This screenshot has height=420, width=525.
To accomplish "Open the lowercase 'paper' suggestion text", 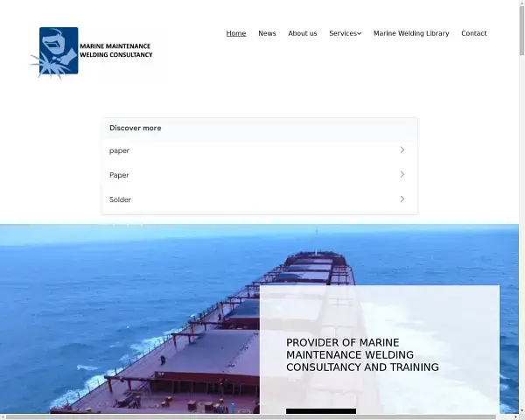I will [x=119, y=150].
